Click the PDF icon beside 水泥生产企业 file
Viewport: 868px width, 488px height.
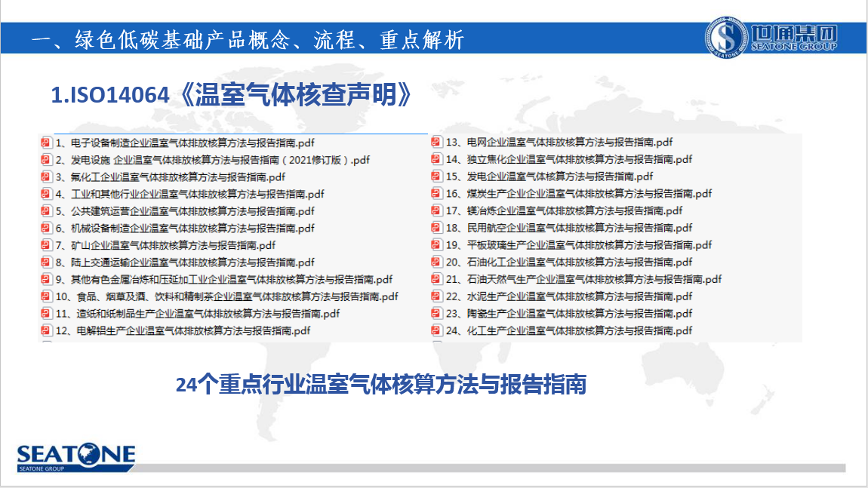coord(436,296)
